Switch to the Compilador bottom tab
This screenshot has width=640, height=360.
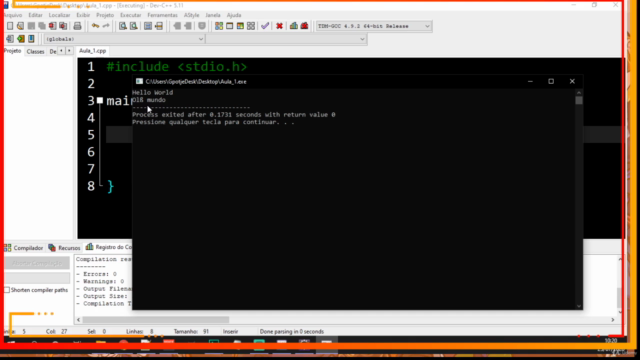point(24,248)
